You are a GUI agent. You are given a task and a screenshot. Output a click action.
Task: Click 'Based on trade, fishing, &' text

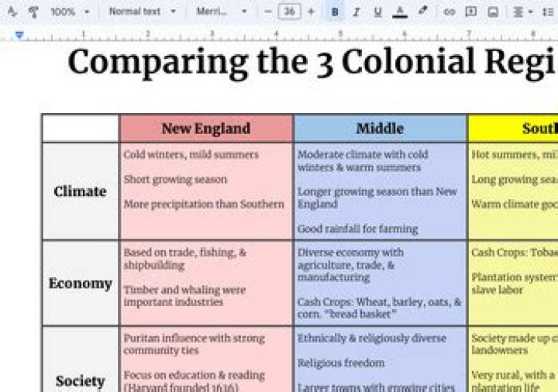(184, 253)
